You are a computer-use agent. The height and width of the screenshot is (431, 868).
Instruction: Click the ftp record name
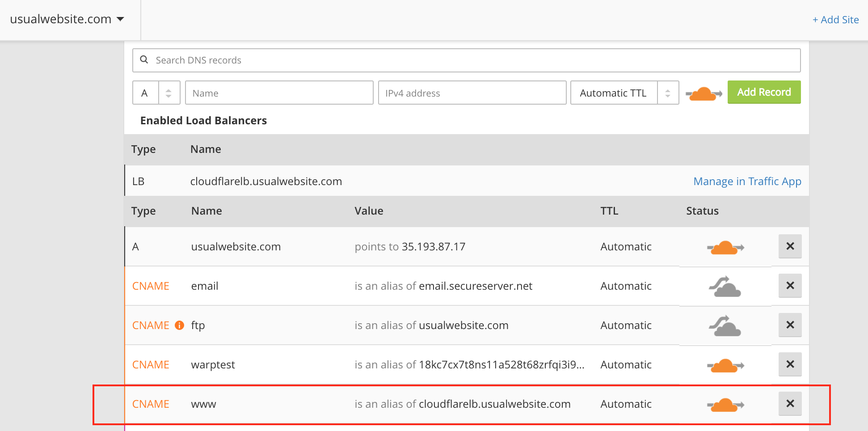coord(198,325)
